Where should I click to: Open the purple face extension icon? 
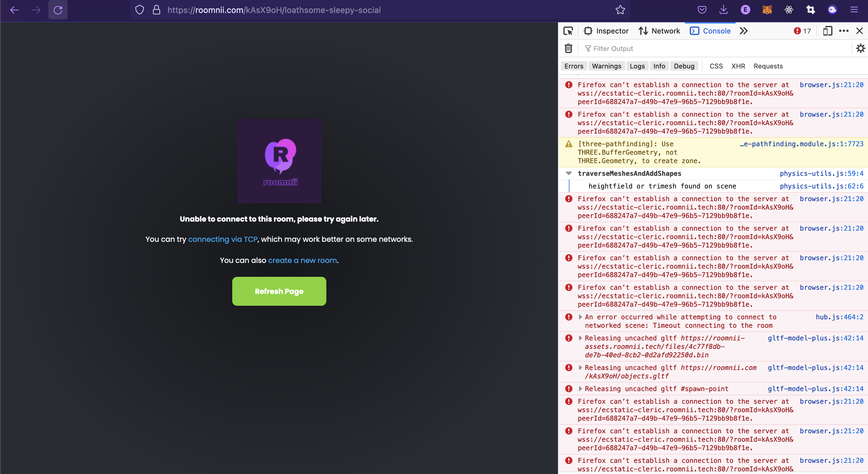832,10
